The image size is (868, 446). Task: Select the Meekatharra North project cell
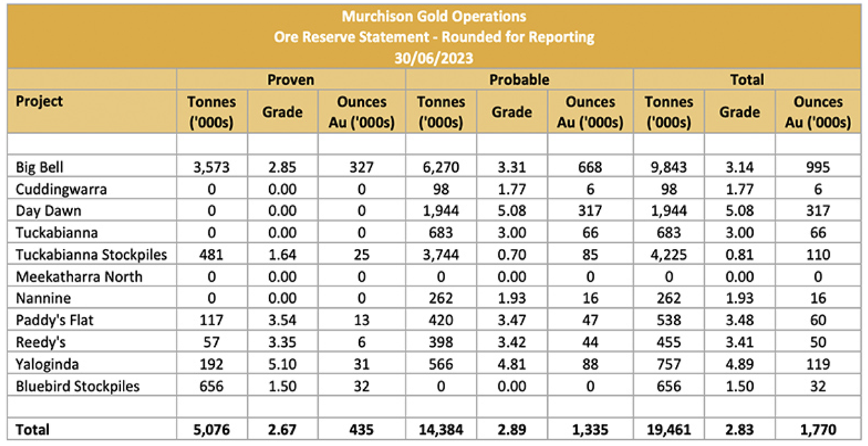coord(79,276)
